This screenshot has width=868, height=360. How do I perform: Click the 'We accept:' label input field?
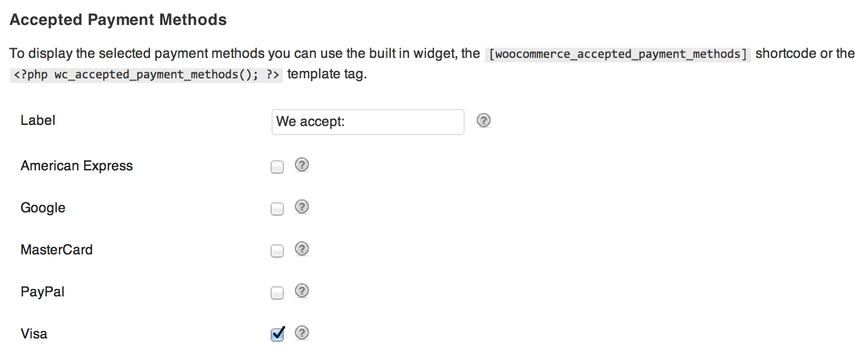(368, 122)
